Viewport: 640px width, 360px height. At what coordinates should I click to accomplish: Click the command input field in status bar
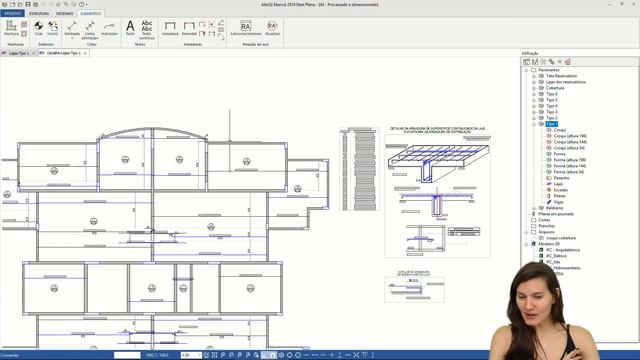[127, 355]
